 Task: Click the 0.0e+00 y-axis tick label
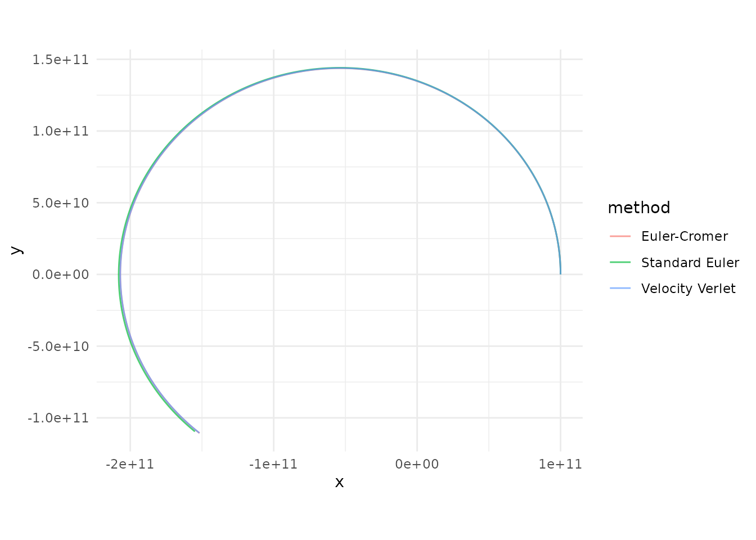pyautogui.click(x=61, y=274)
